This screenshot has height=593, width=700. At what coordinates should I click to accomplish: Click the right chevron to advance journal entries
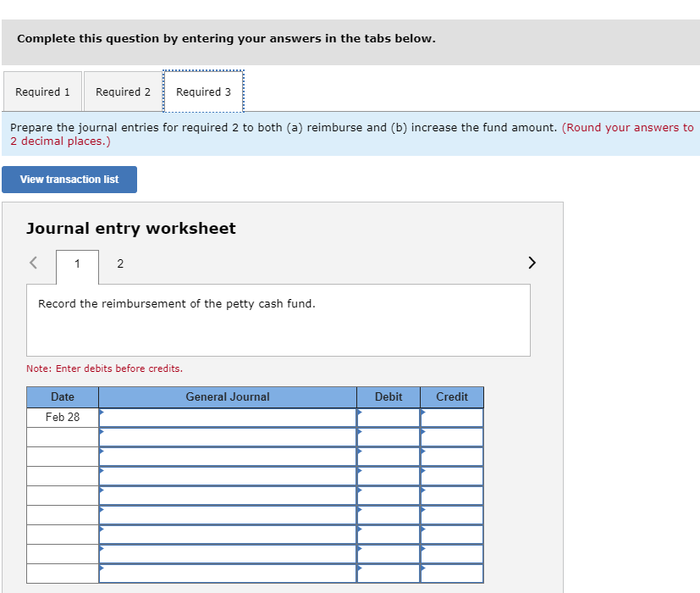(x=532, y=263)
